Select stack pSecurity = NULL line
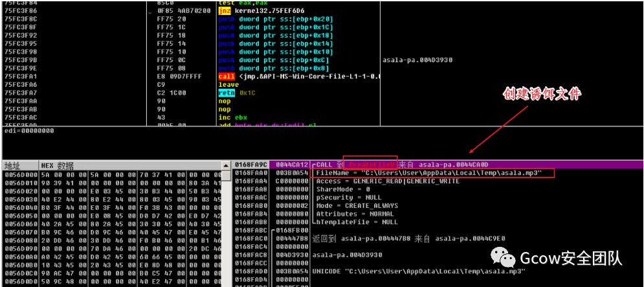Screen dimensions: 644x287 [349, 198]
